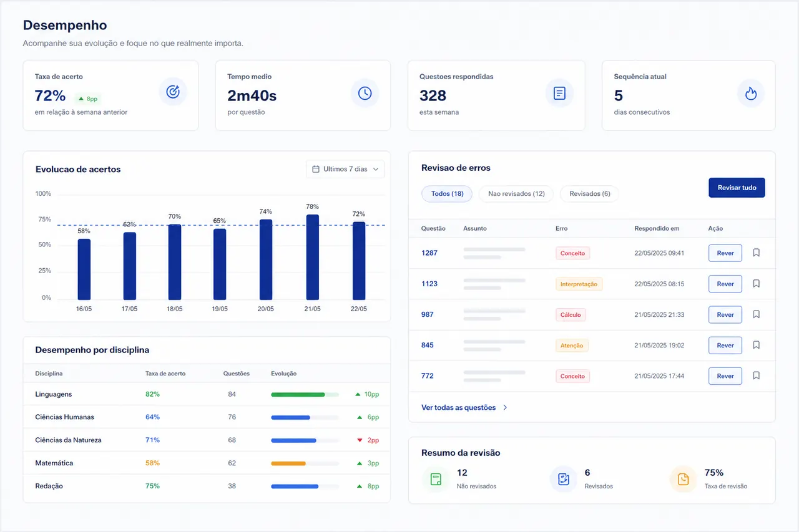The width and height of the screenshot is (799, 532).
Task: Click the green Linguagens progress bar
Action: 298,395
